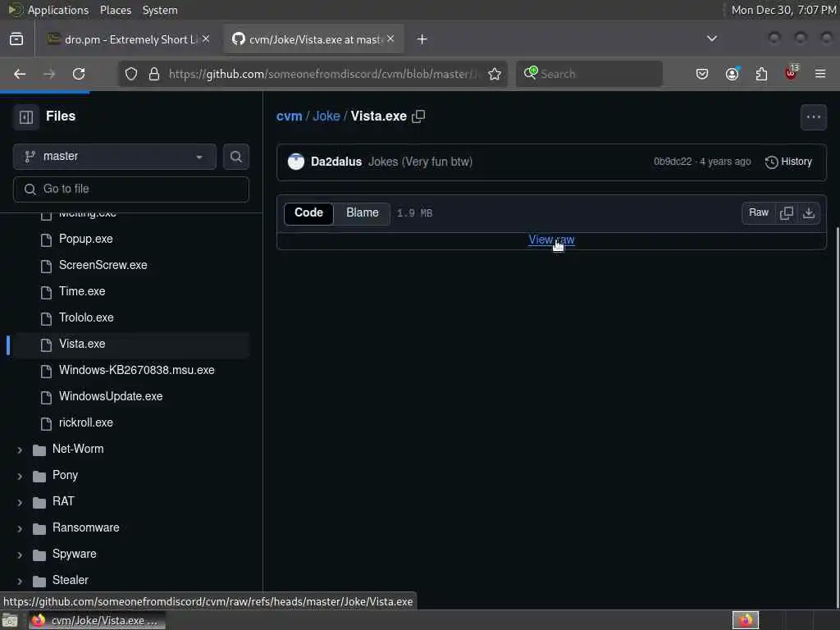Viewport: 840px width, 630px height.
Task: Open the Pocket save icon
Action: click(x=702, y=74)
